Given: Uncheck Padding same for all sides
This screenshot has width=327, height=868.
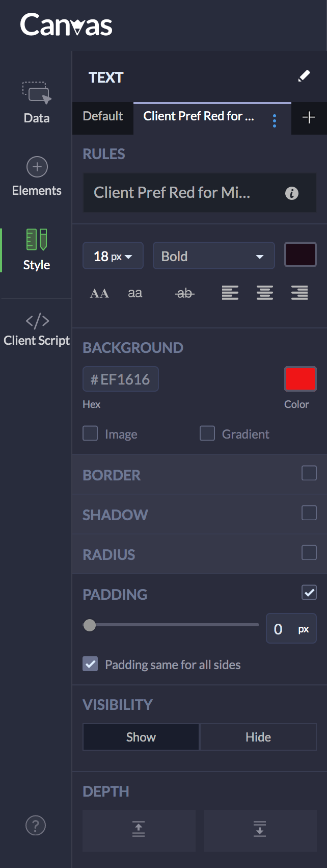Looking at the screenshot, I should tap(90, 664).
